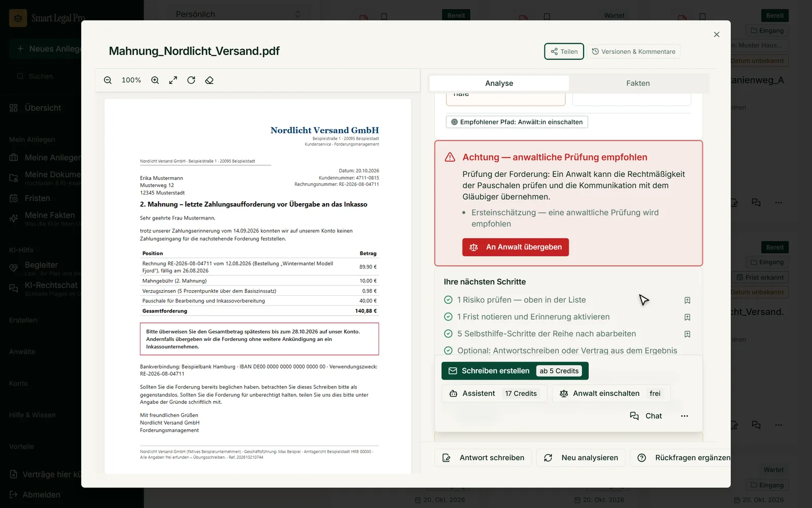The image size is (812, 508).
Task: Click Neues Anliegen in the background sidebar
Action: pos(46,49)
